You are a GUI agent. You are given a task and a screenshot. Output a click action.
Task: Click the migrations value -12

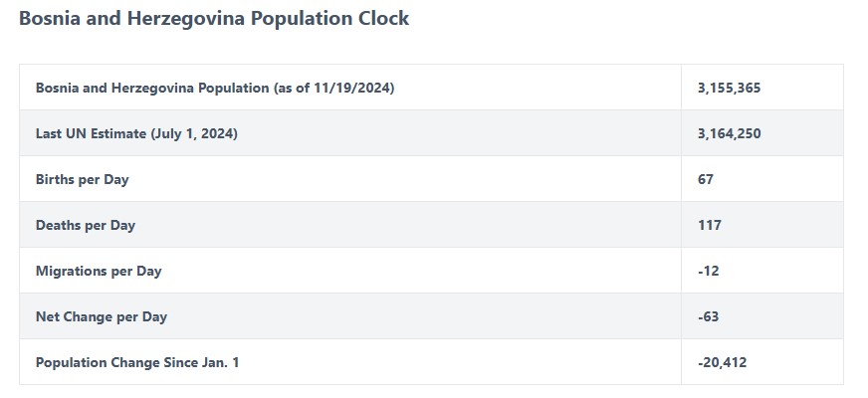709,272
